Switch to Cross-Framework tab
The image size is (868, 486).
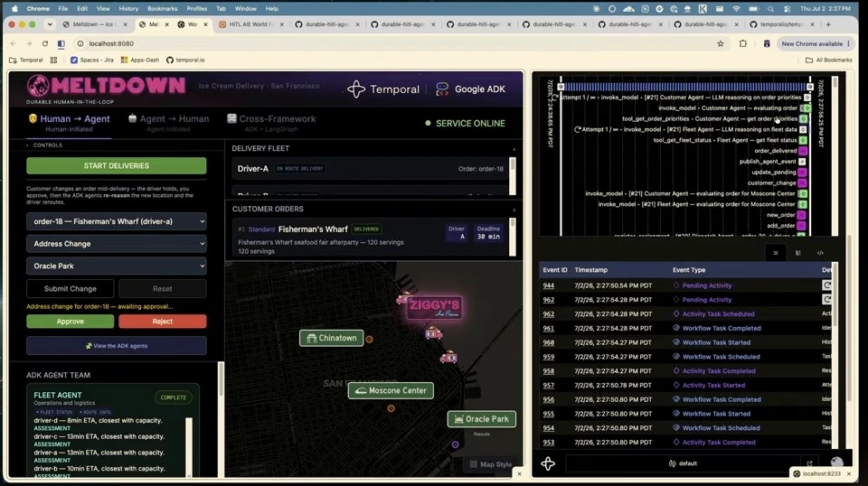(271, 123)
